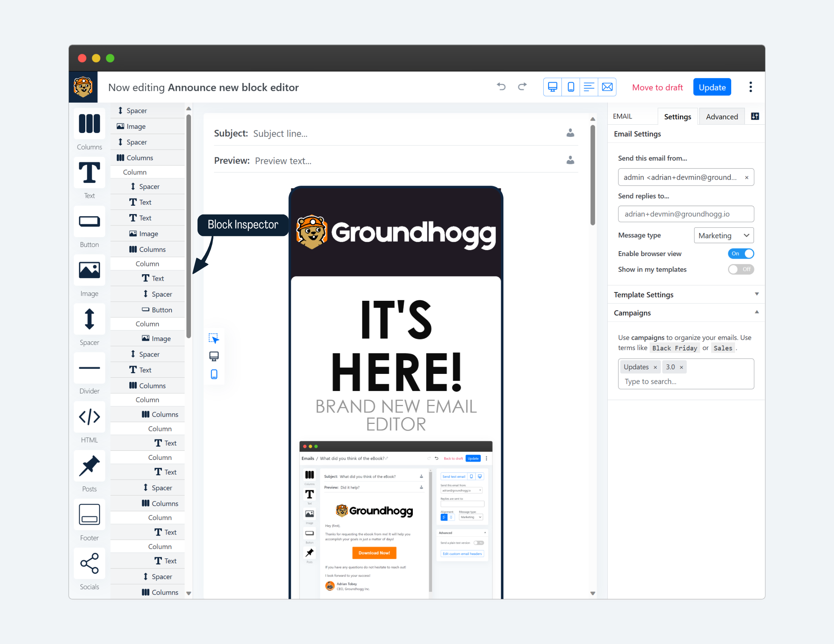Select the Posts pin block
834x644 pixels.
pyautogui.click(x=89, y=466)
